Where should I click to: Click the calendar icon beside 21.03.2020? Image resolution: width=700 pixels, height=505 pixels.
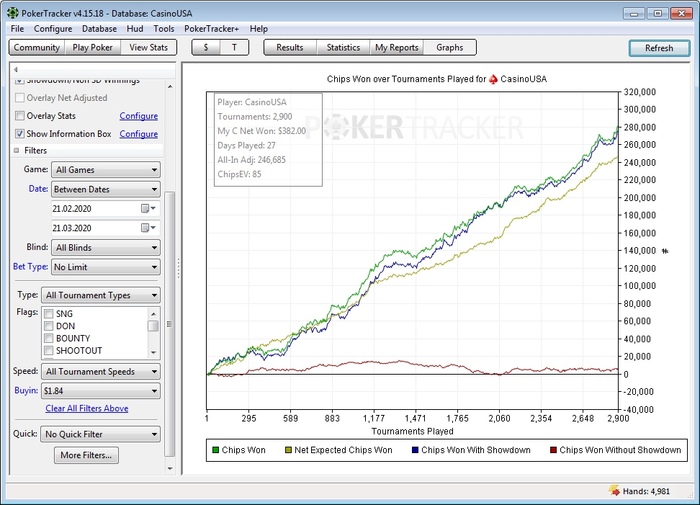pyautogui.click(x=145, y=228)
